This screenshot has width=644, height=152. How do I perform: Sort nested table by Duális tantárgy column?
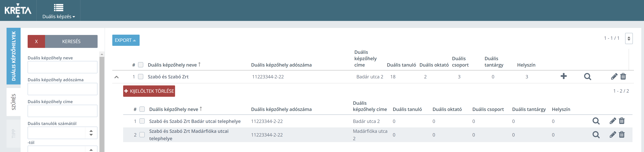tap(529, 109)
